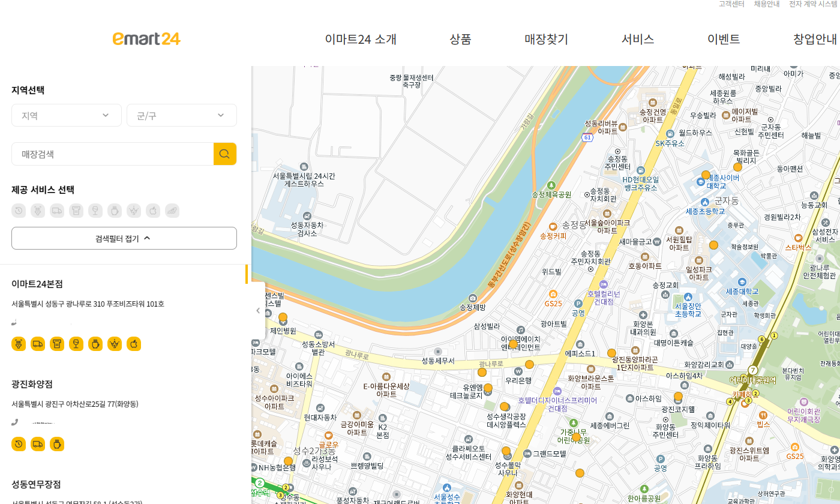
Task: Select store 성동연무장점 in list
Action: pyautogui.click(x=36, y=484)
